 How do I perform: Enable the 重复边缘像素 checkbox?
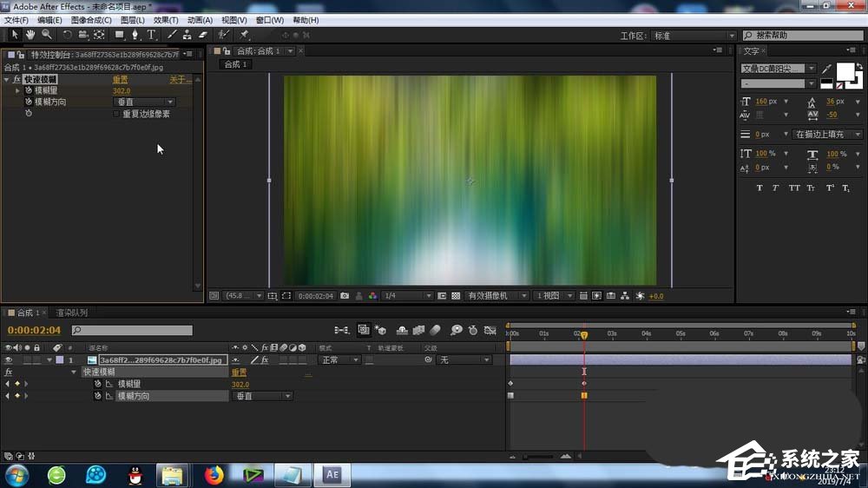click(117, 114)
